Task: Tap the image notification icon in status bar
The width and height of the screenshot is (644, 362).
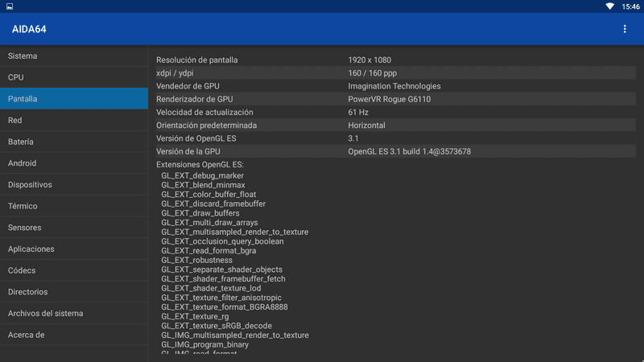Action: (x=10, y=6)
